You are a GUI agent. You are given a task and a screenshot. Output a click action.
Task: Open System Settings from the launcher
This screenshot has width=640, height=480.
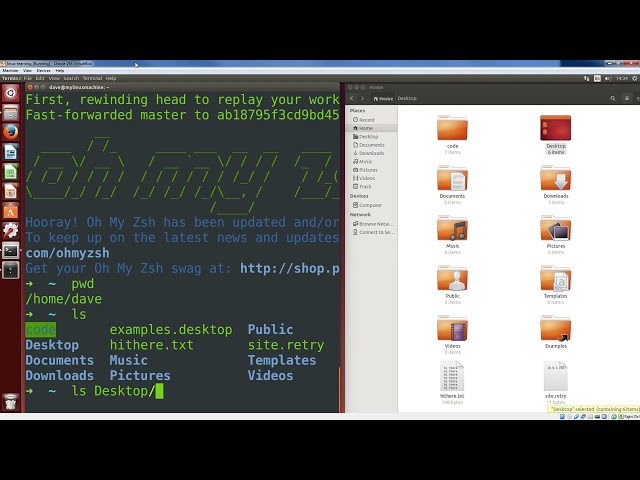click(11, 231)
